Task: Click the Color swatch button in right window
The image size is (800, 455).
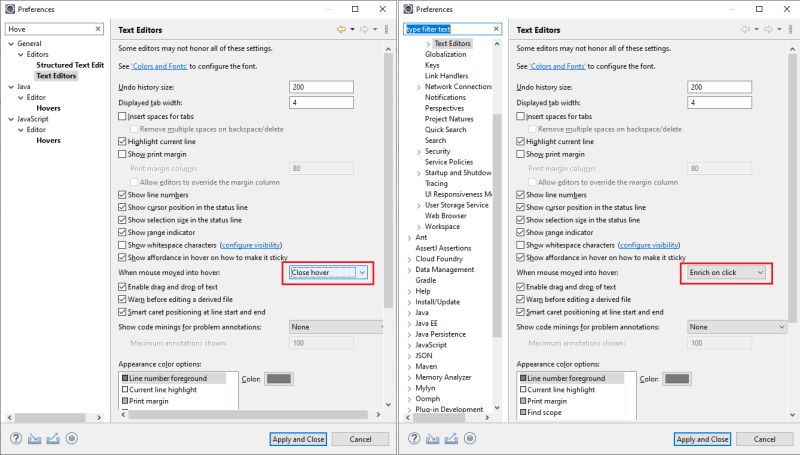Action: coord(677,379)
